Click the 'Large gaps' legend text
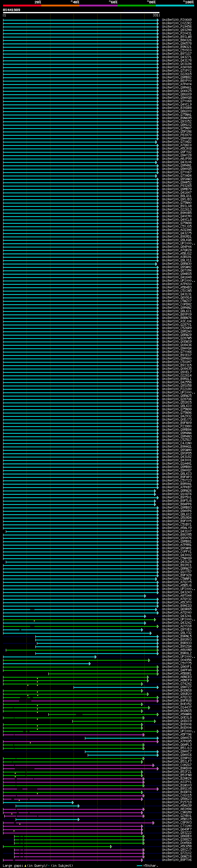This screenshot has width=197, height=868. [13, 866]
